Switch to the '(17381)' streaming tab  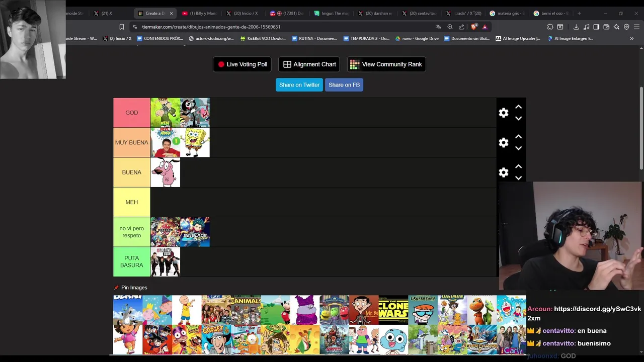click(x=287, y=14)
